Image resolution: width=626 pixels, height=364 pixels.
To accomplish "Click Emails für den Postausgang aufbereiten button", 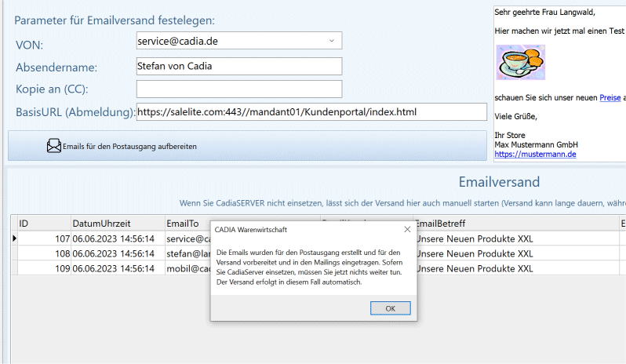I will [x=247, y=146].
